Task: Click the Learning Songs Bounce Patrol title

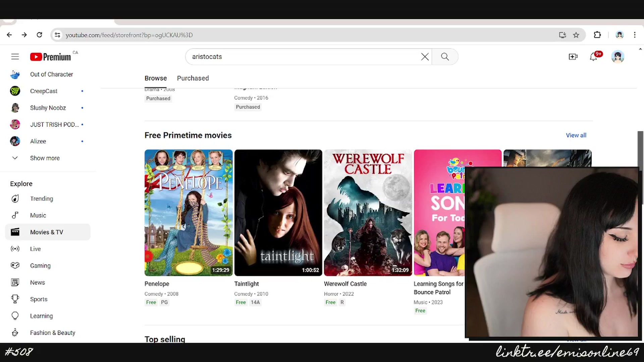Action: pyautogui.click(x=438, y=288)
